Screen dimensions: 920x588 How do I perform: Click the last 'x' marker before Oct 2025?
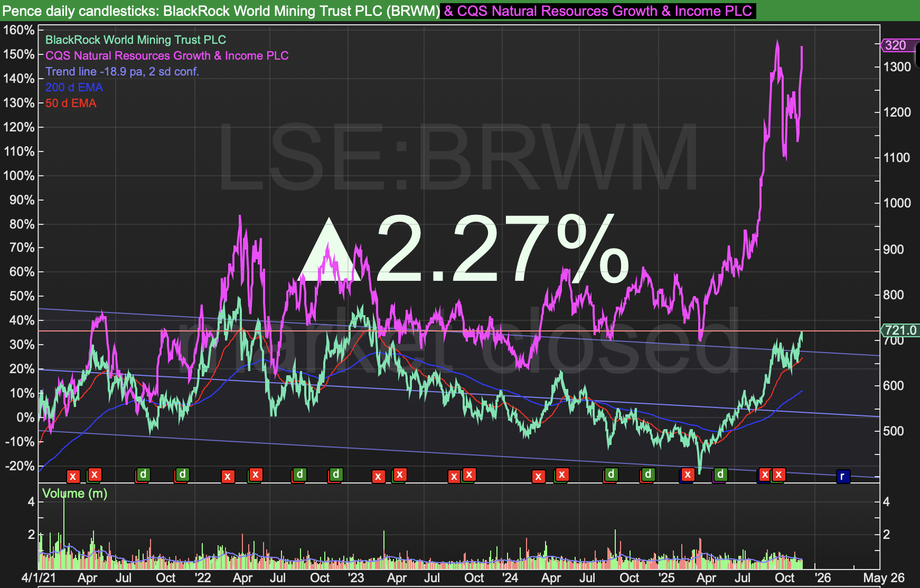778,475
